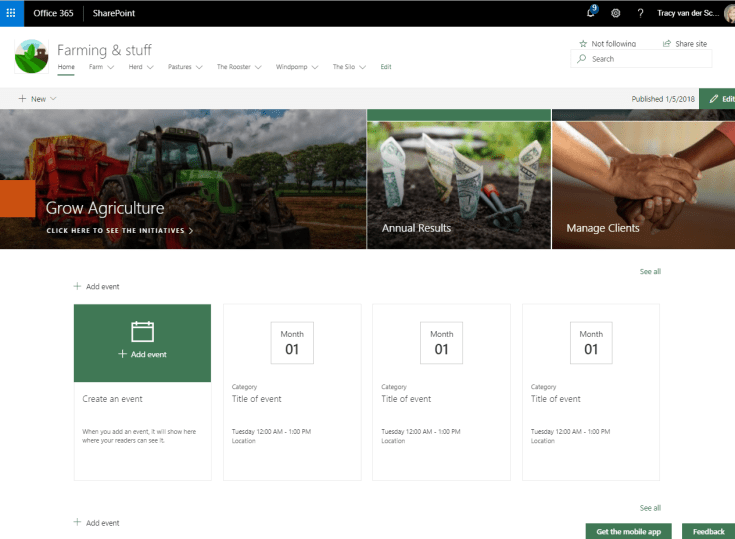
Task: Click the Farming & stuff site logo
Action: point(32,56)
